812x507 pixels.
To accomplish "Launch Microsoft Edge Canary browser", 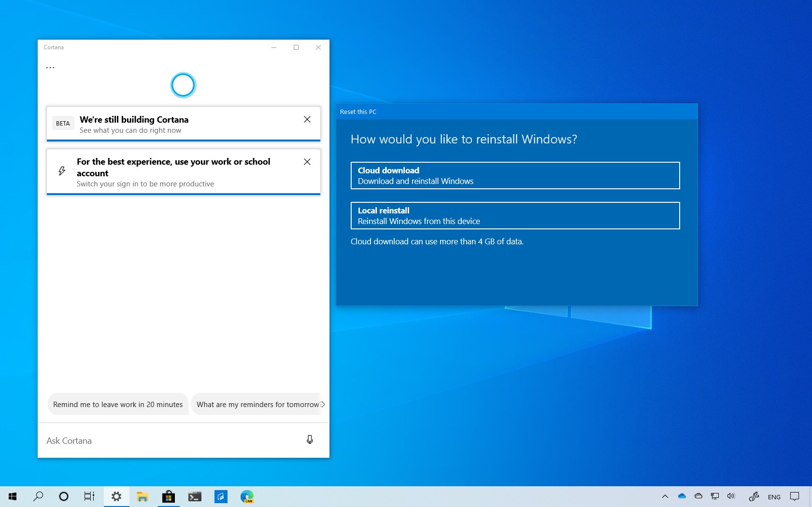I will coord(247,496).
